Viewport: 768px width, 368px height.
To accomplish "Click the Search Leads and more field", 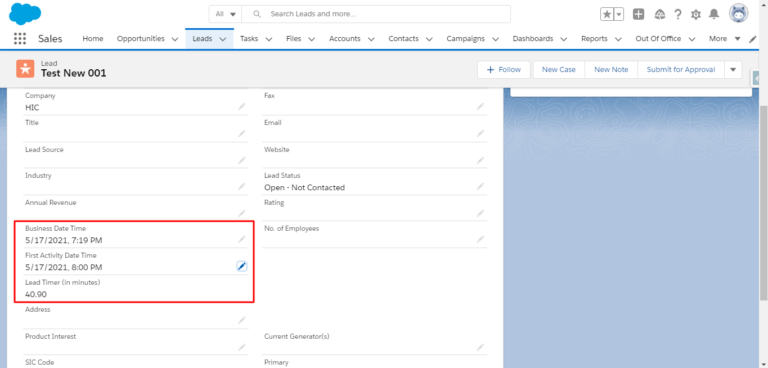I will (x=376, y=14).
